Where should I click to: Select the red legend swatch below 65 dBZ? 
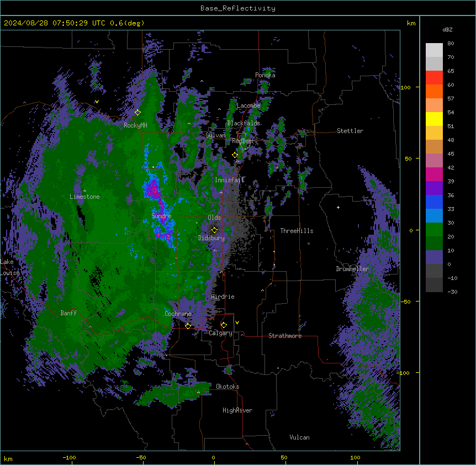[434, 77]
